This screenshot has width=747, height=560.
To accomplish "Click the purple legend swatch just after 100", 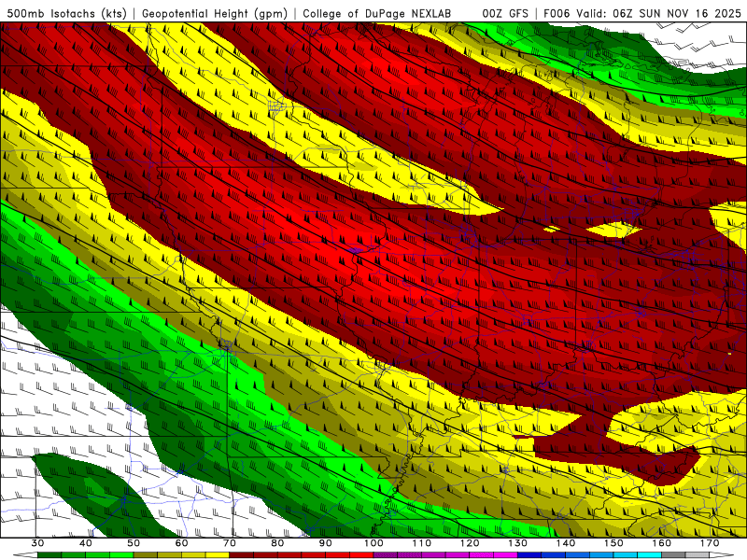I will tap(386, 555).
